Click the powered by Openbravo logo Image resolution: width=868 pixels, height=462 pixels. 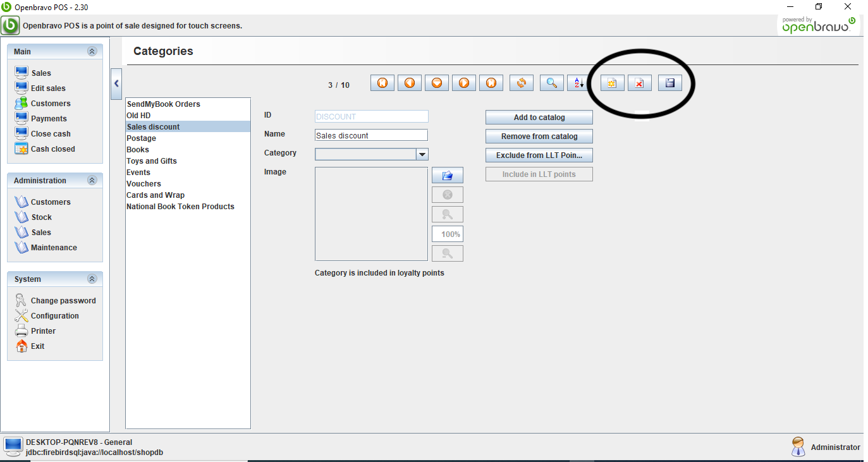click(818, 25)
